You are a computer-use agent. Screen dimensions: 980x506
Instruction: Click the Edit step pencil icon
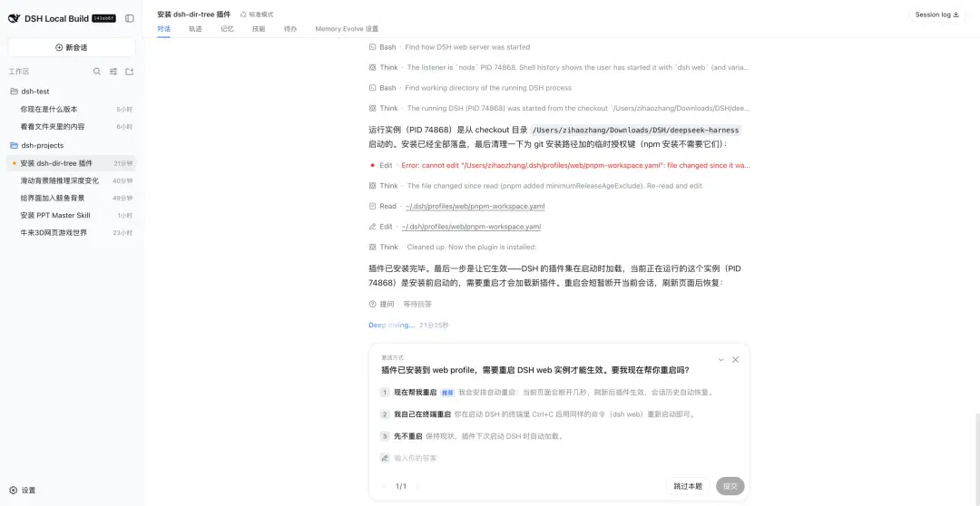pyautogui.click(x=373, y=227)
